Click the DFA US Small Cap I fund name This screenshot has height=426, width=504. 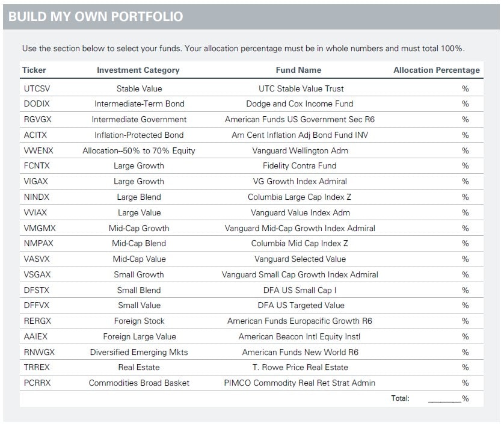[x=300, y=290]
